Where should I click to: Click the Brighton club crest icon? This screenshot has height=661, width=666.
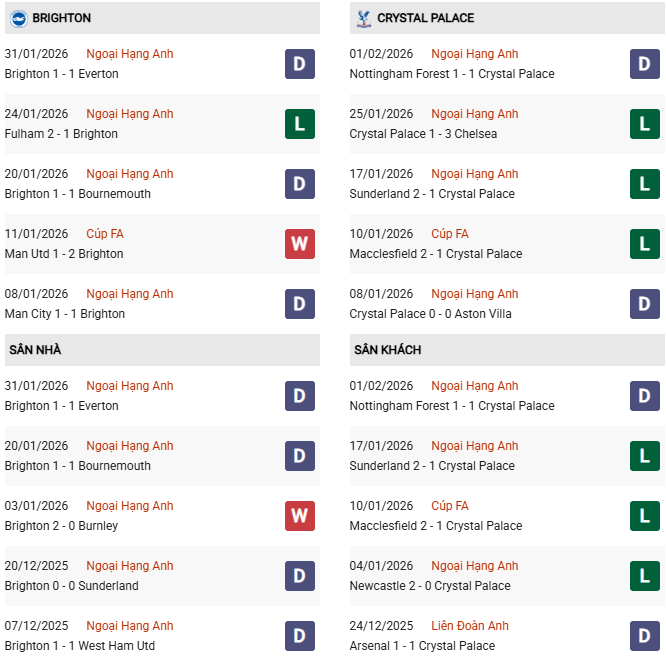pos(18,18)
